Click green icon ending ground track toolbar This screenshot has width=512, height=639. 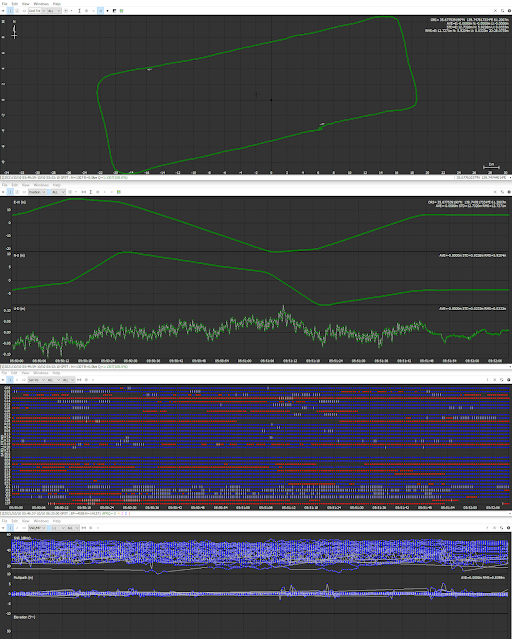pos(121,11)
